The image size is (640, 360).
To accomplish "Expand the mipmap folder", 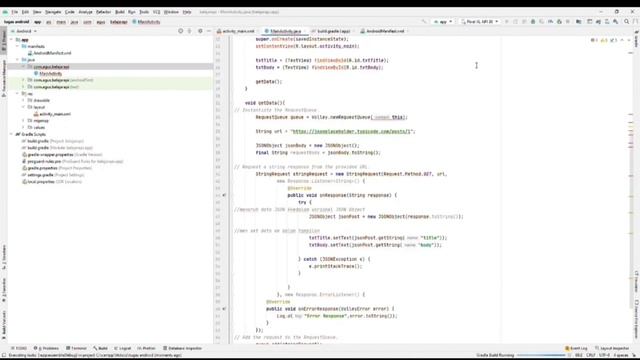I will [24, 121].
